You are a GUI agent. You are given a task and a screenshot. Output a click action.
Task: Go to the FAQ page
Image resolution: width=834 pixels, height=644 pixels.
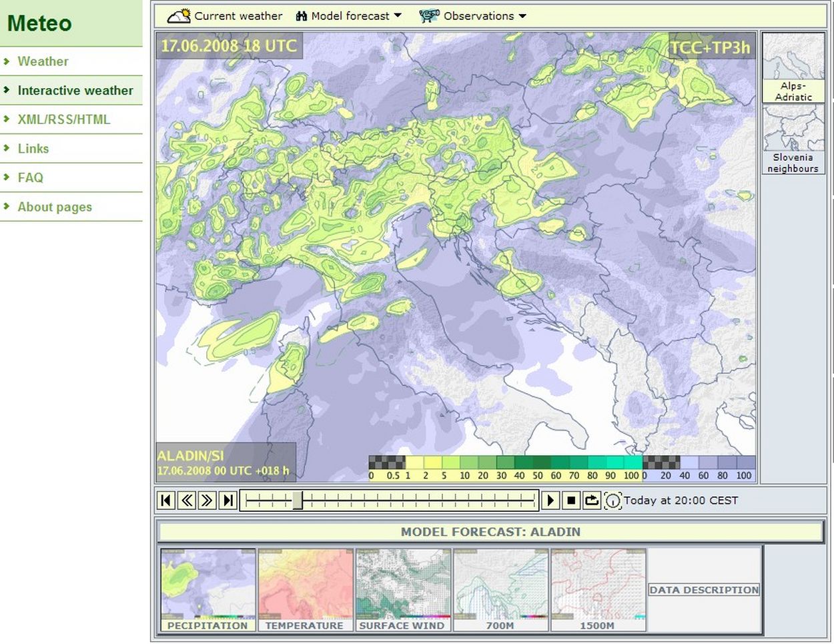click(x=31, y=178)
